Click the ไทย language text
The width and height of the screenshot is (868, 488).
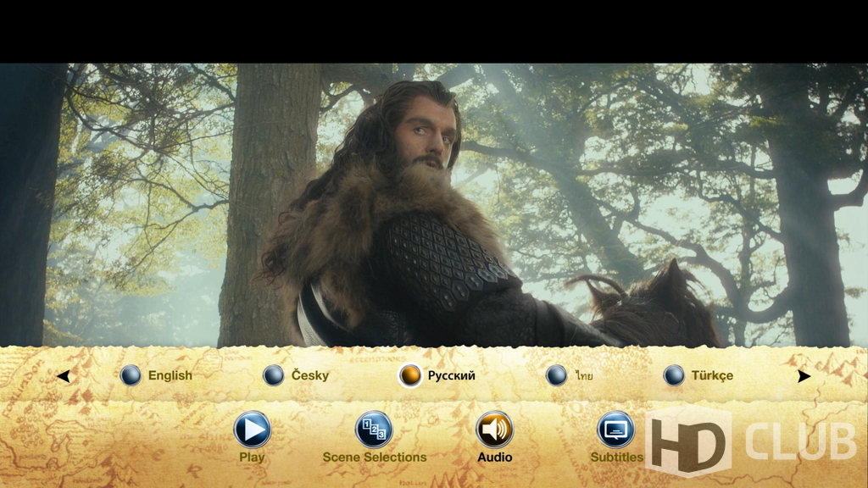(x=584, y=375)
